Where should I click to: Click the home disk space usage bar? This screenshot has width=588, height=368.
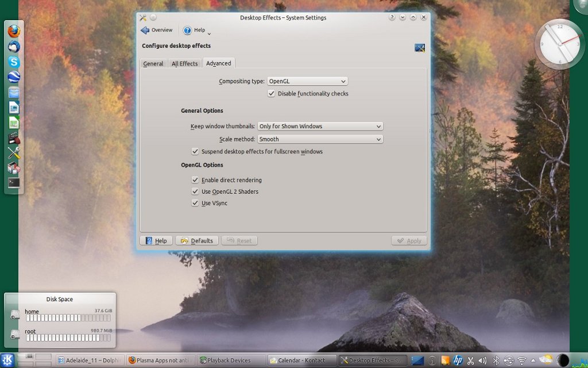point(68,318)
